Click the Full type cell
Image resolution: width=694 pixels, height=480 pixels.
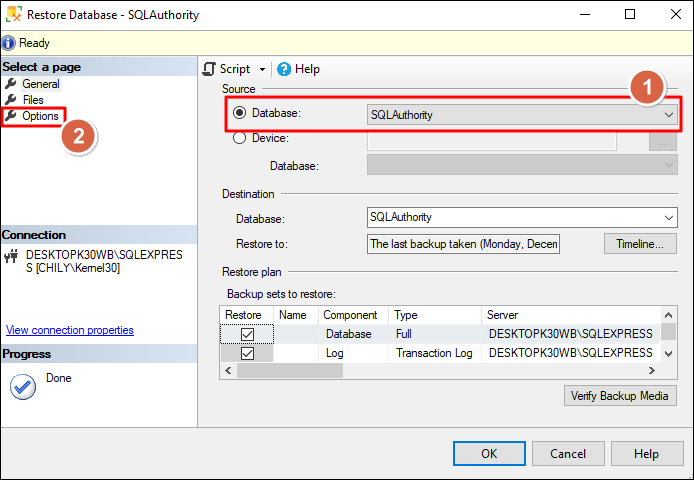(x=435, y=334)
